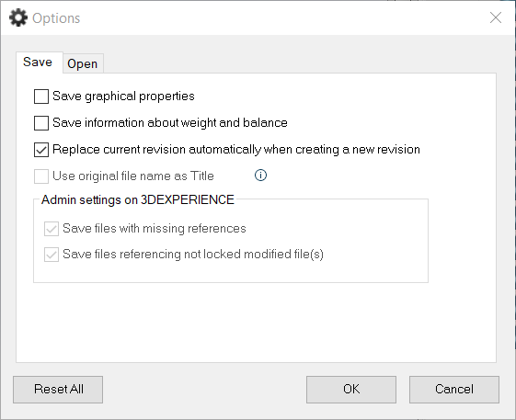The width and height of the screenshot is (516, 420).
Task: Click the Options title text
Action: pos(56,18)
